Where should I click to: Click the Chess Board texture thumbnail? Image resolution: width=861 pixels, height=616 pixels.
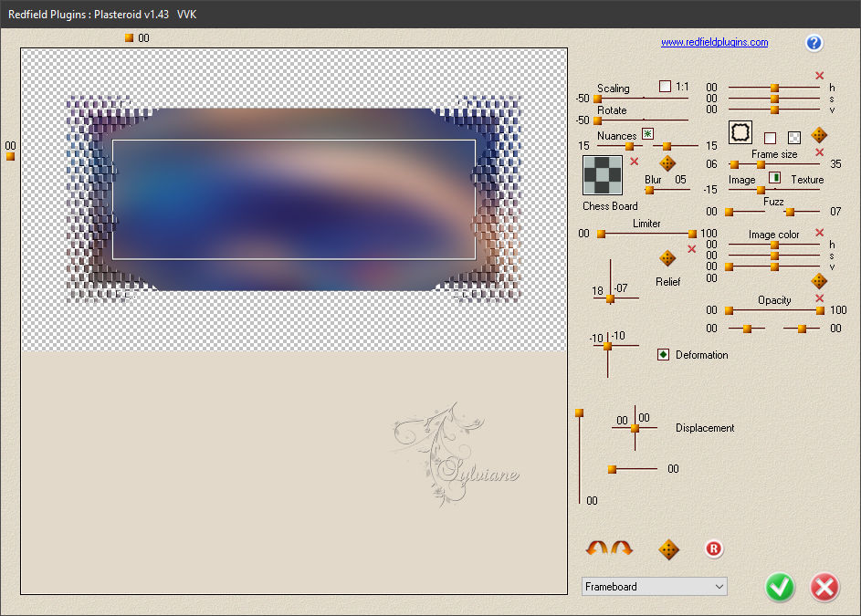[603, 175]
